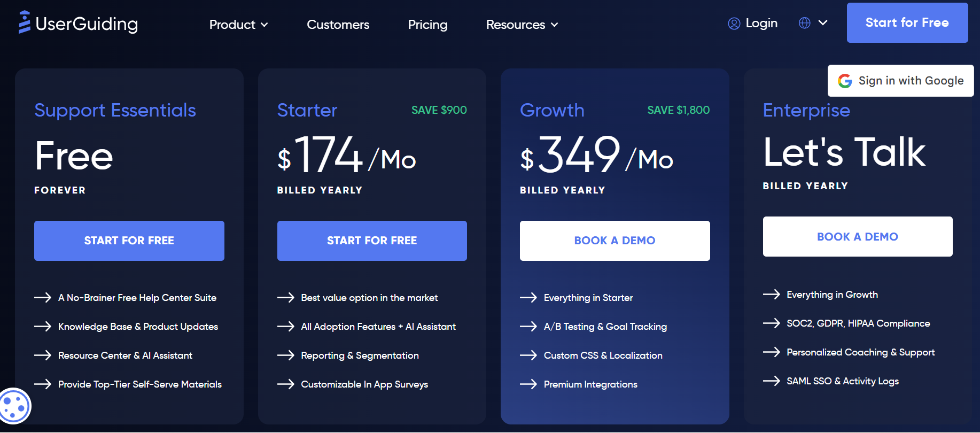Click 'SOC2, GDPR, HIPAA Compliance'
Image resolution: width=980 pixels, height=433 pixels.
pyautogui.click(x=858, y=323)
